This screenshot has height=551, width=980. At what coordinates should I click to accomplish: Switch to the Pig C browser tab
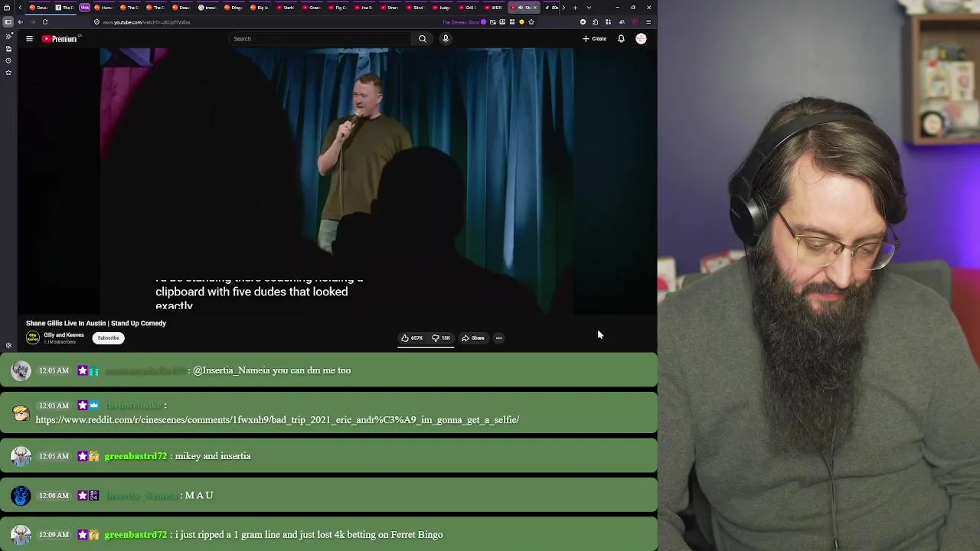(337, 8)
